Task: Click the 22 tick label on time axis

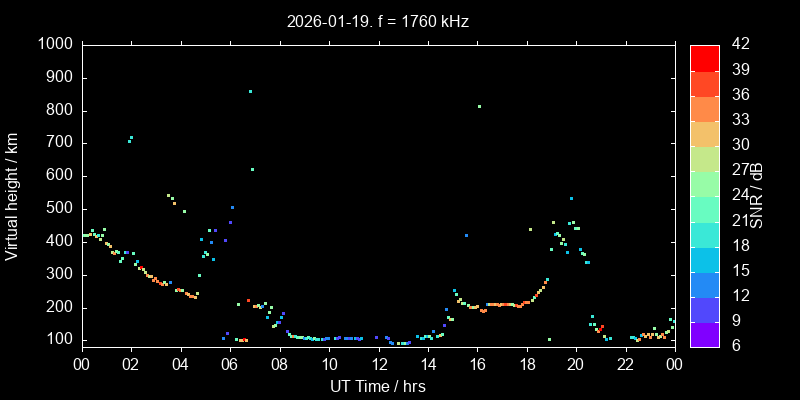Action: (625, 364)
